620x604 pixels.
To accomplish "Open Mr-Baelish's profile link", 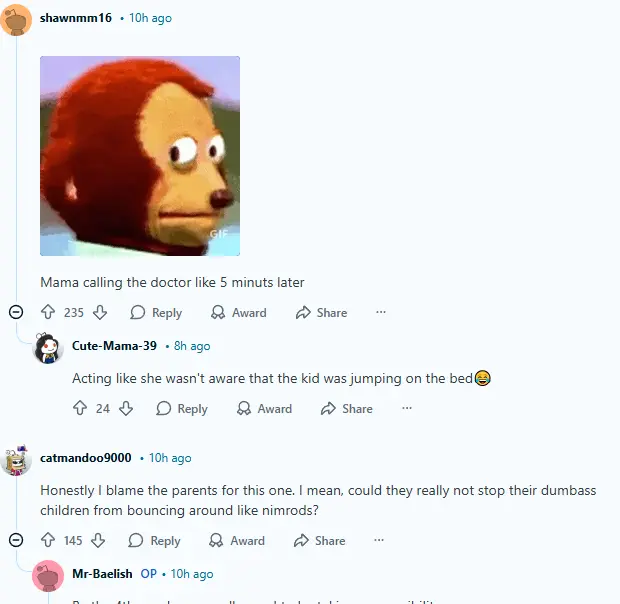I will point(102,574).
